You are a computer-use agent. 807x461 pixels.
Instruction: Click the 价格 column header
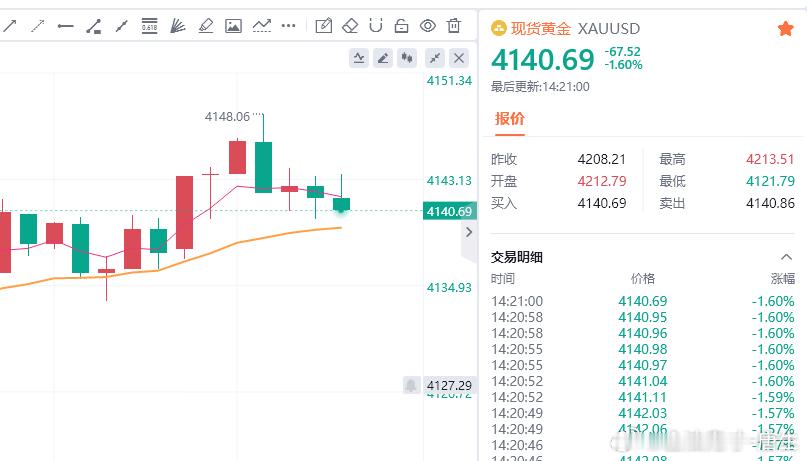(643, 279)
